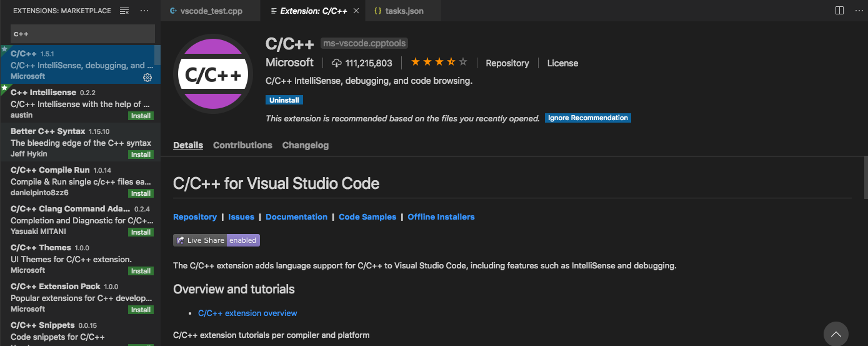Select C++ Intellisense list entry
Screen dimensions: 868x346
pyautogui.click(x=80, y=103)
